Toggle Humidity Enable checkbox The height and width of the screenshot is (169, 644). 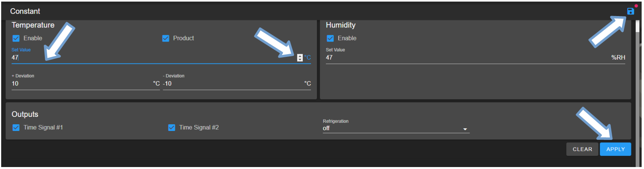click(x=330, y=38)
